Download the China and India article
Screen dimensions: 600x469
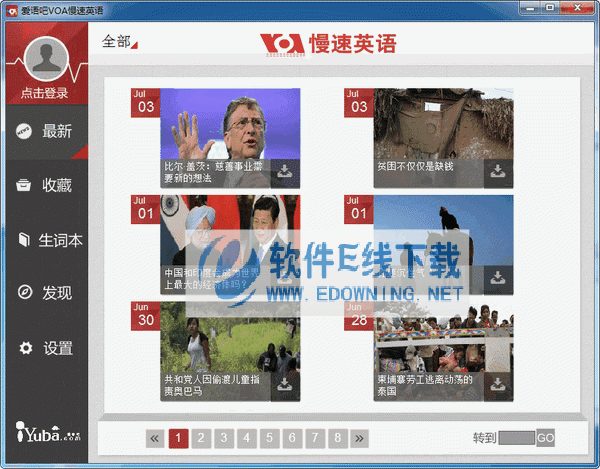click(285, 279)
